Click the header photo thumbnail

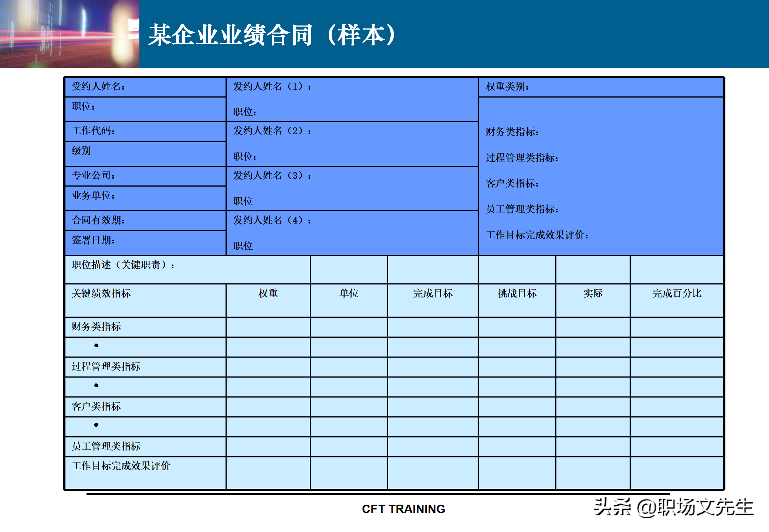pyautogui.click(x=70, y=34)
